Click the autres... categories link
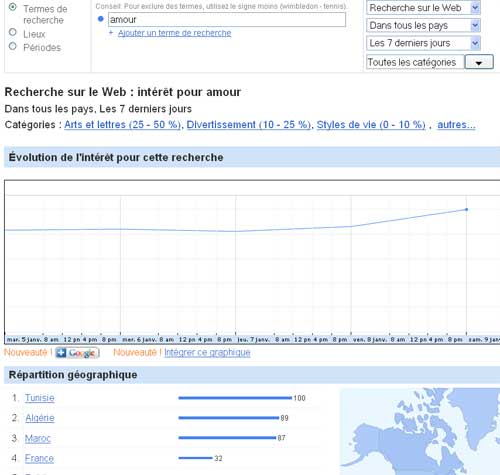The height and width of the screenshot is (475, 500). [456, 125]
